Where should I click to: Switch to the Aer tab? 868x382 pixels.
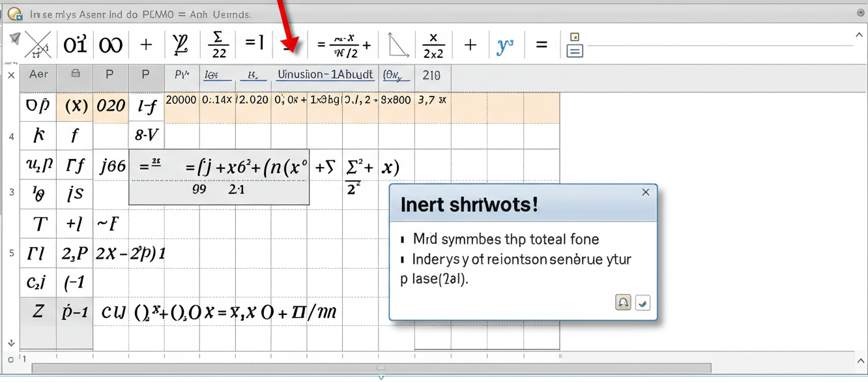click(x=38, y=74)
